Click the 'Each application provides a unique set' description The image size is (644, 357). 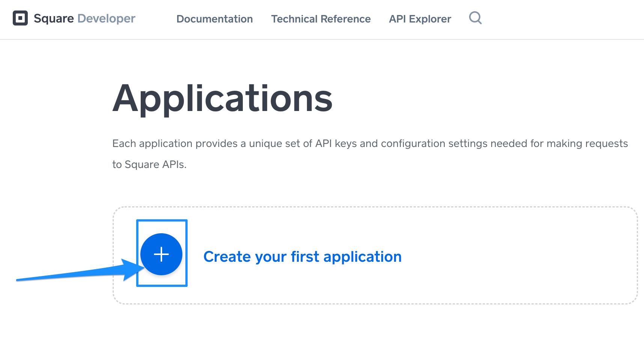[x=370, y=154]
